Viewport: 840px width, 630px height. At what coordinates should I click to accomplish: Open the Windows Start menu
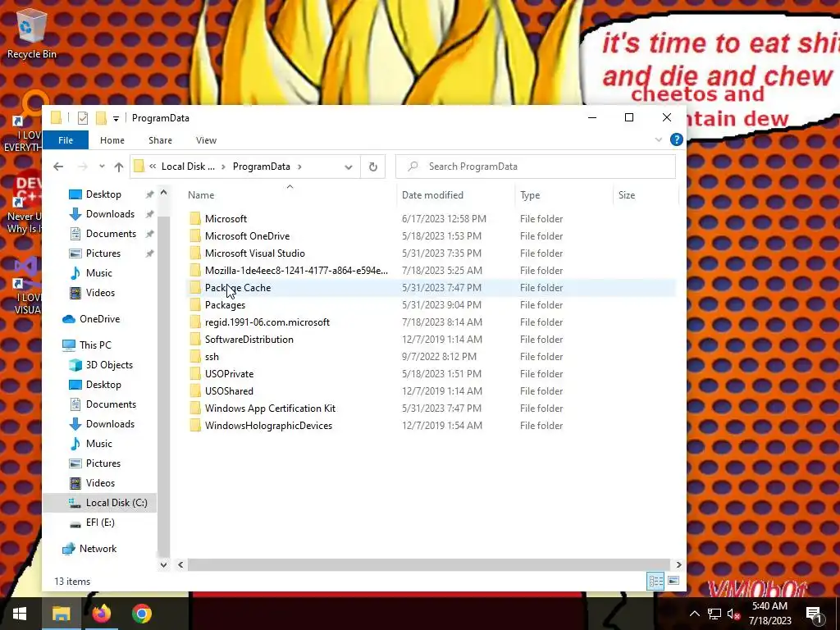pyautogui.click(x=20, y=614)
